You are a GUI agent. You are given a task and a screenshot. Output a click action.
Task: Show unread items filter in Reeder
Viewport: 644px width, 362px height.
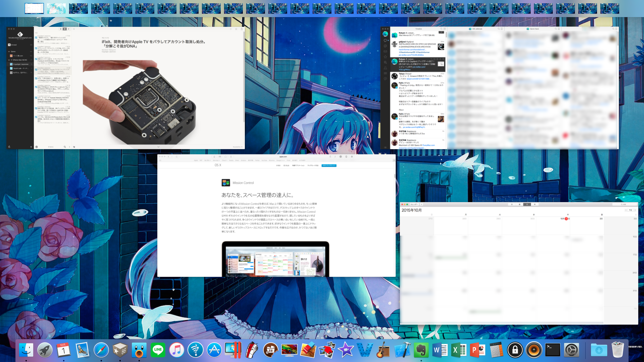(x=65, y=29)
